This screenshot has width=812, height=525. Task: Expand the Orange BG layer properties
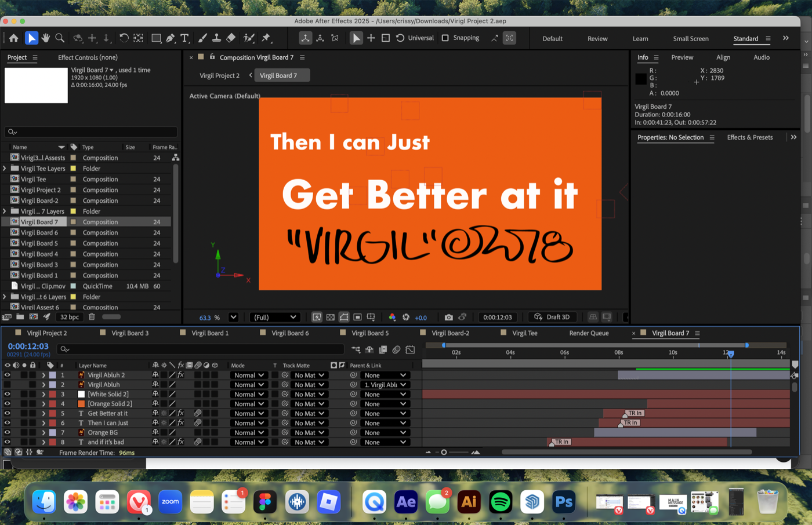pos(43,432)
